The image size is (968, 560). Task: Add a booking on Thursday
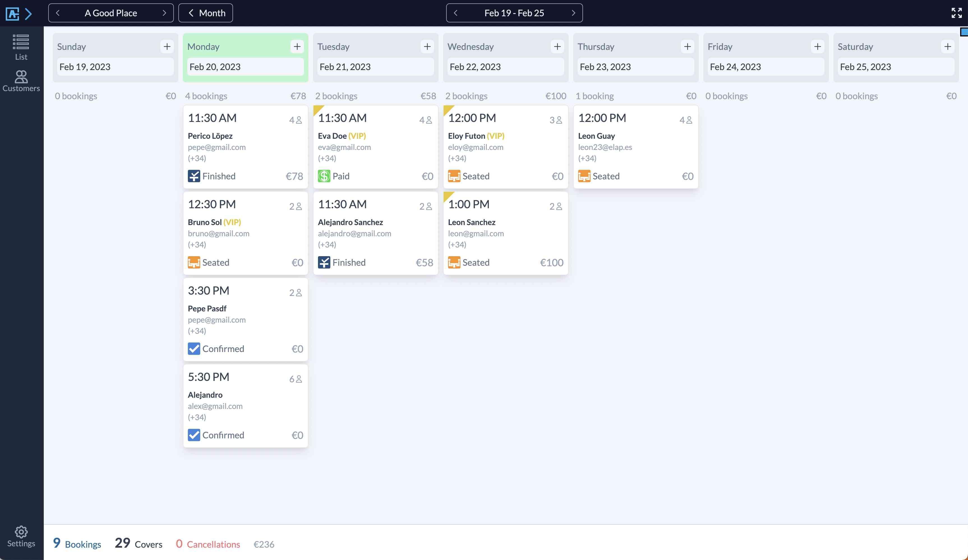click(x=688, y=47)
